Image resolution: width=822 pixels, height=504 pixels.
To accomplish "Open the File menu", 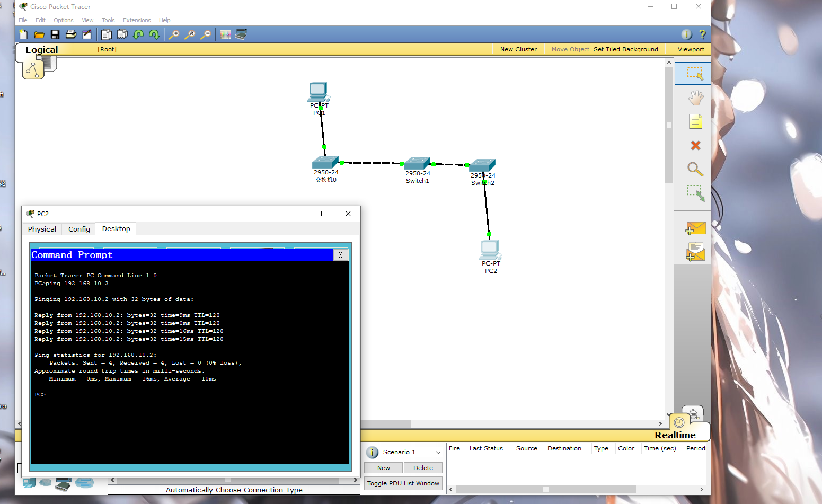I will 23,20.
